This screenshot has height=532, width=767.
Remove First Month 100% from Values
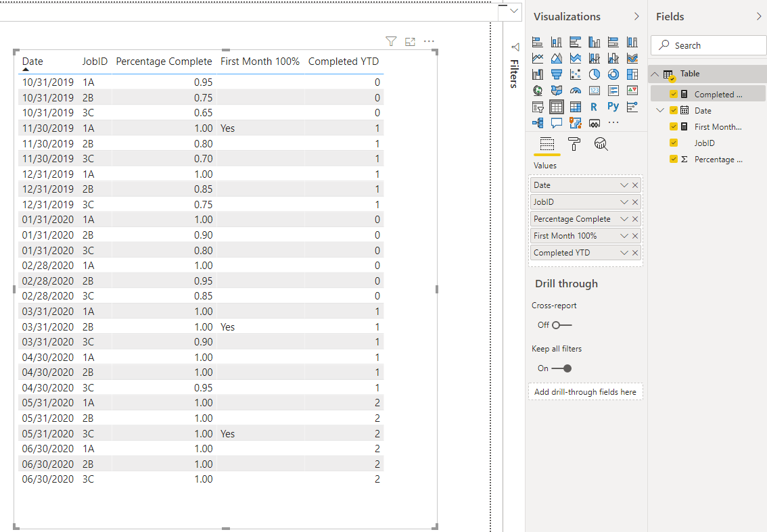click(635, 236)
